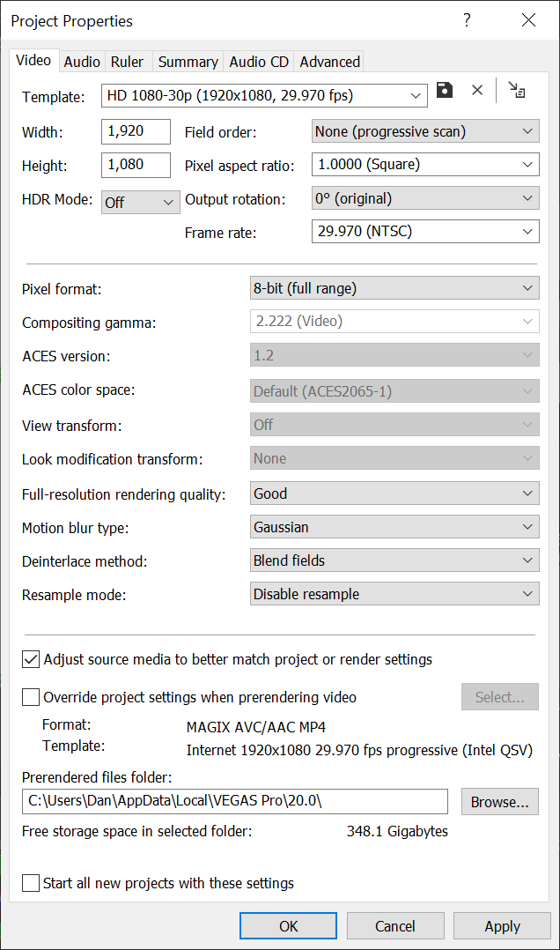This screenshot has height=950, width=560.
Task: Click the match media video settings icon
Action: (x=518, y=91)
